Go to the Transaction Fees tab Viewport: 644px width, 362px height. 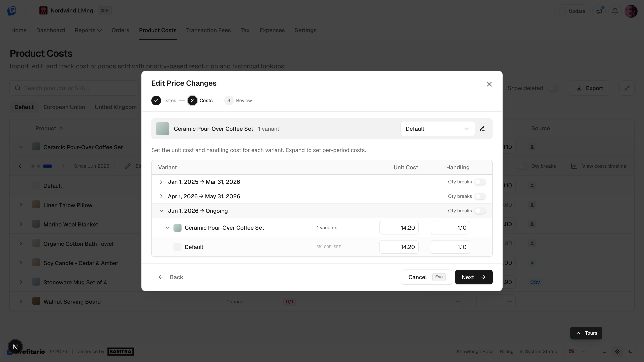[208, 30]
